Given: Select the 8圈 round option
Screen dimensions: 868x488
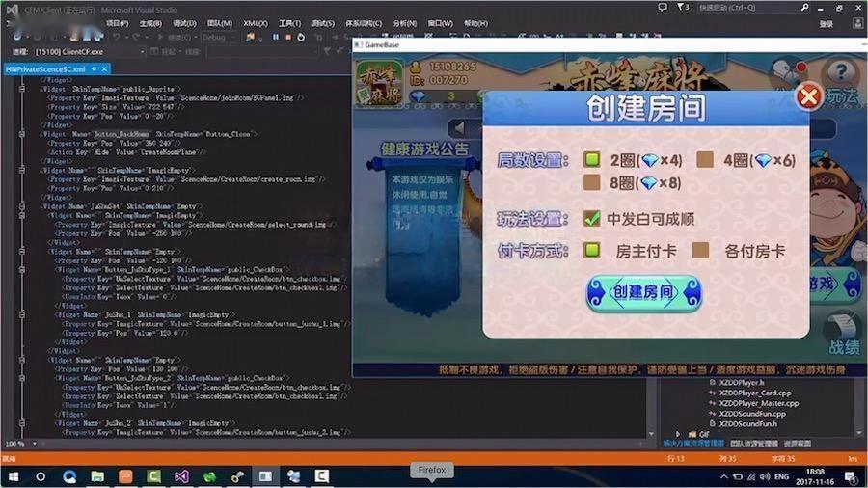Looking at the screenshot, I should click(x=592, y=182).
